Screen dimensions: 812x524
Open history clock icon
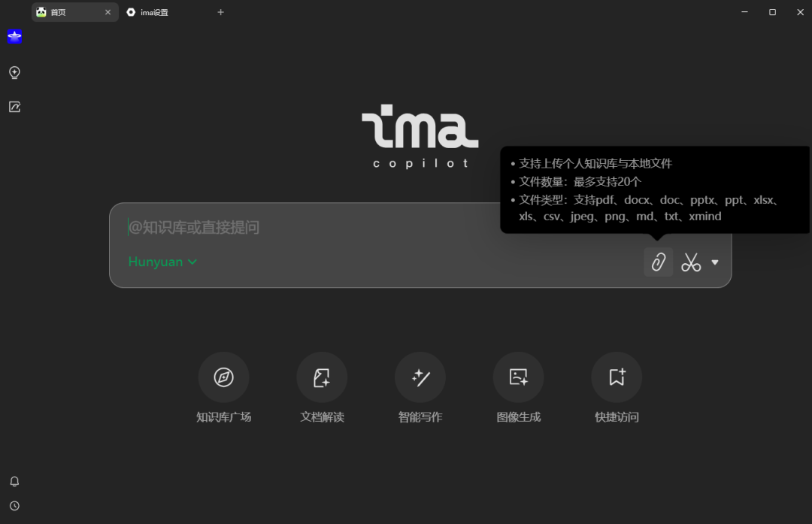point(14,506)
